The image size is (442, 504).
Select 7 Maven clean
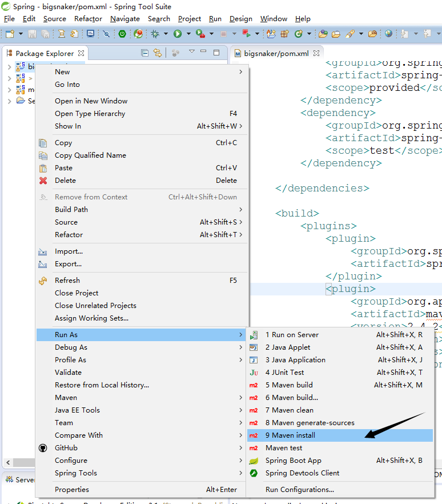340,410
